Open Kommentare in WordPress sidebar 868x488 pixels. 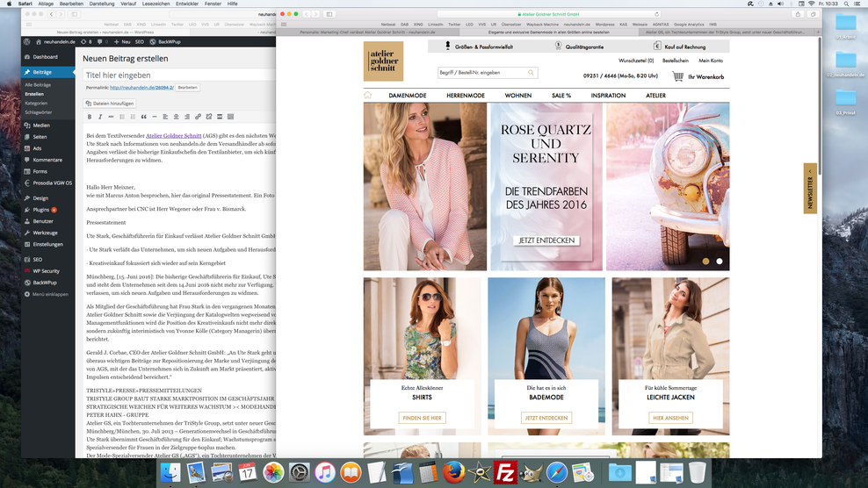click(47, 160)
